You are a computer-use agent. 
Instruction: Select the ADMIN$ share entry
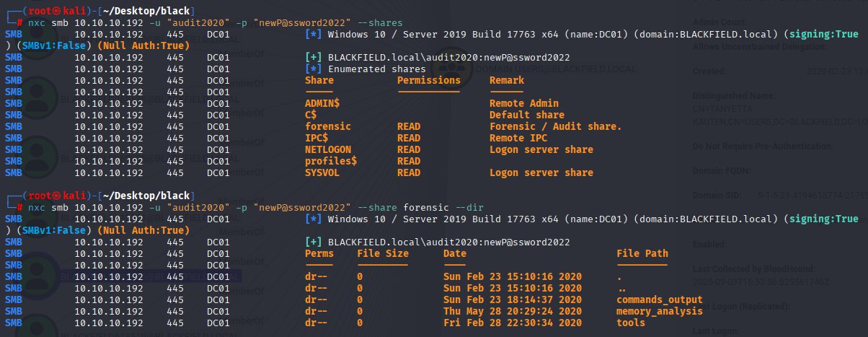pos(322,103)
